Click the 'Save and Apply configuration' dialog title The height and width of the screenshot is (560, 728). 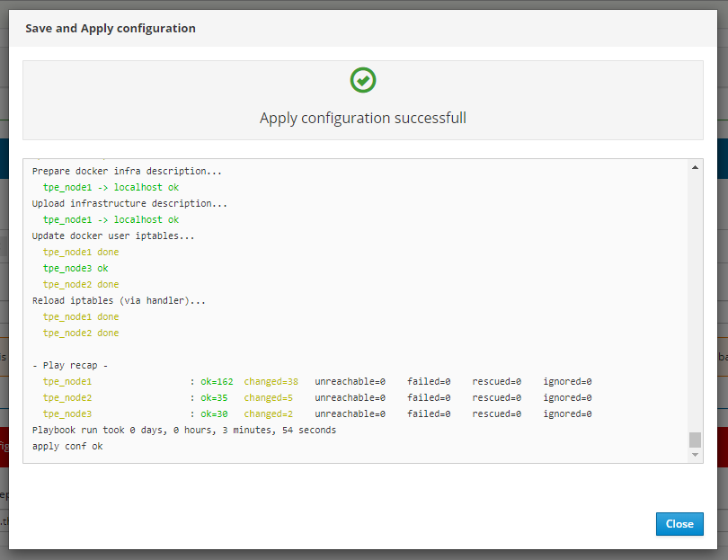click(111, 28)
